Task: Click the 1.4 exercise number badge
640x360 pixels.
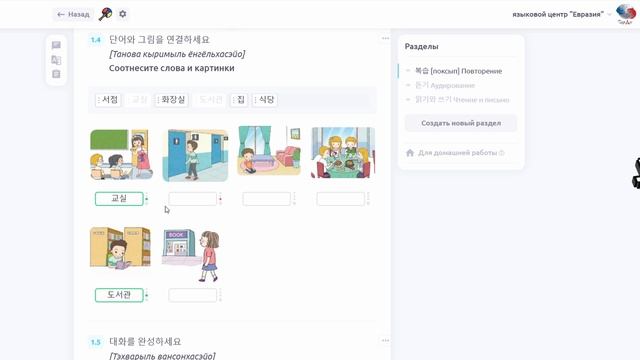Action: [96, 40]
